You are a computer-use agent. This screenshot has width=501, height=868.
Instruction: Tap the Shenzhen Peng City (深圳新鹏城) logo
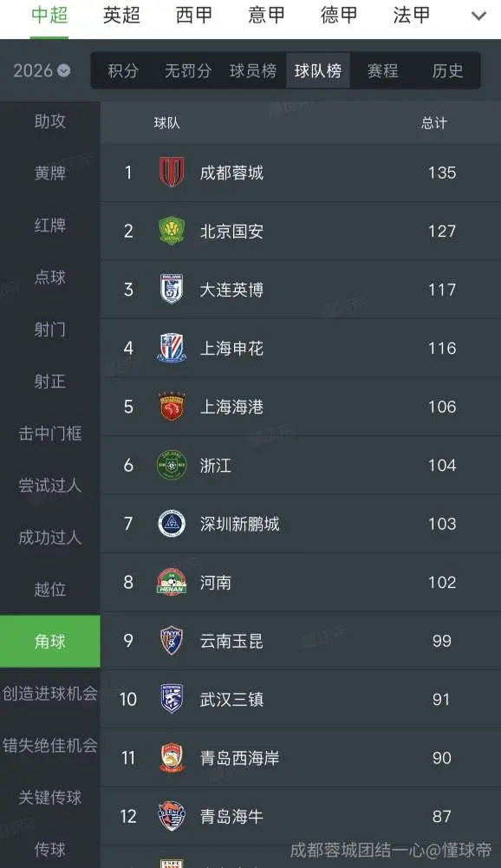tap(172, 524)
